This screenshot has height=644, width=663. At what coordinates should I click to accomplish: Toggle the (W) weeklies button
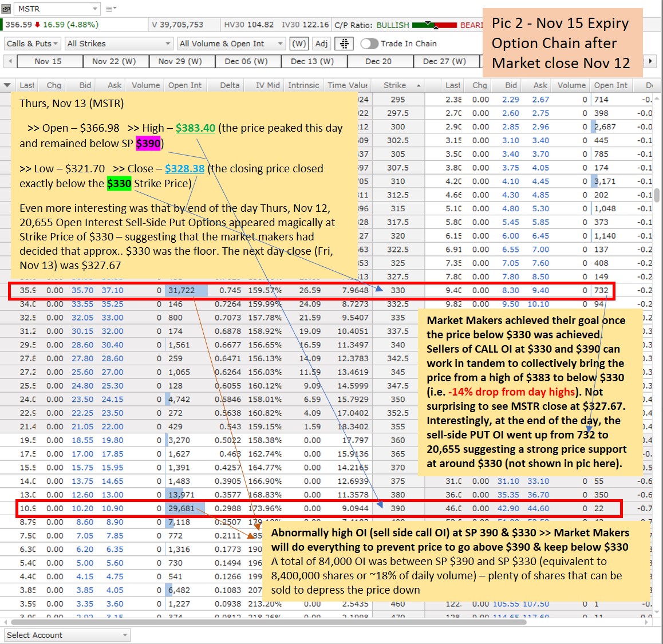click(299, 44)
